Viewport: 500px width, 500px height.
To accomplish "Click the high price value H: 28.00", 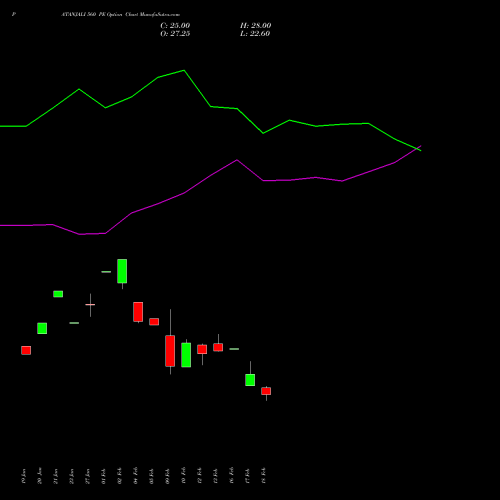I will (x=255, y=26).
